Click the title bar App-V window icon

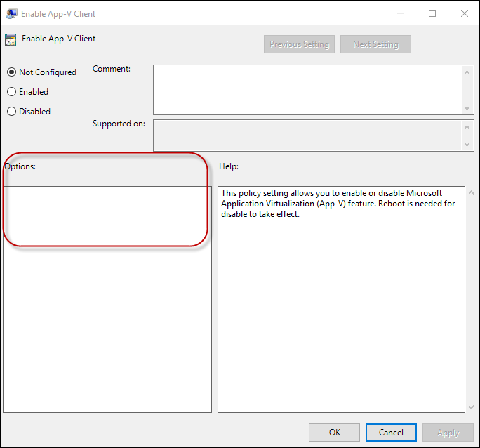pos(12,13)
